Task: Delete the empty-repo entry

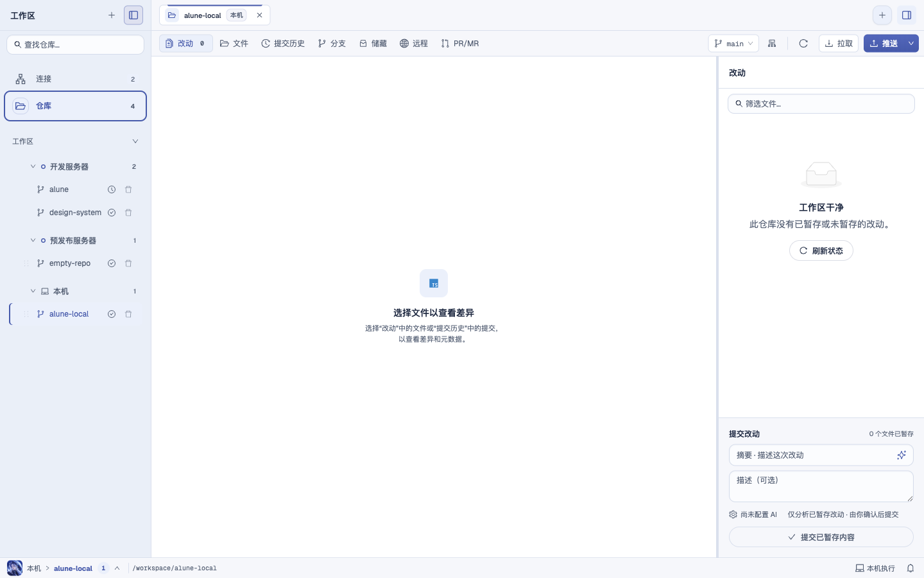Action: pos(128,263)
